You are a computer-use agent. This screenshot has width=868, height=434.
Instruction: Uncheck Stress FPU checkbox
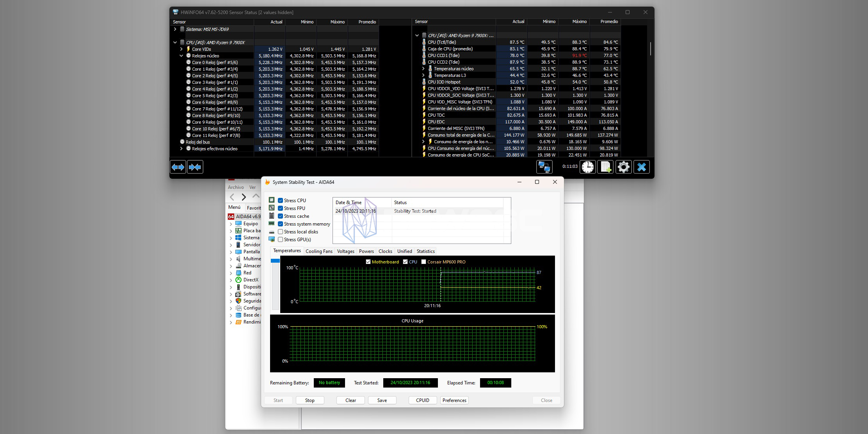pos(280,208)
